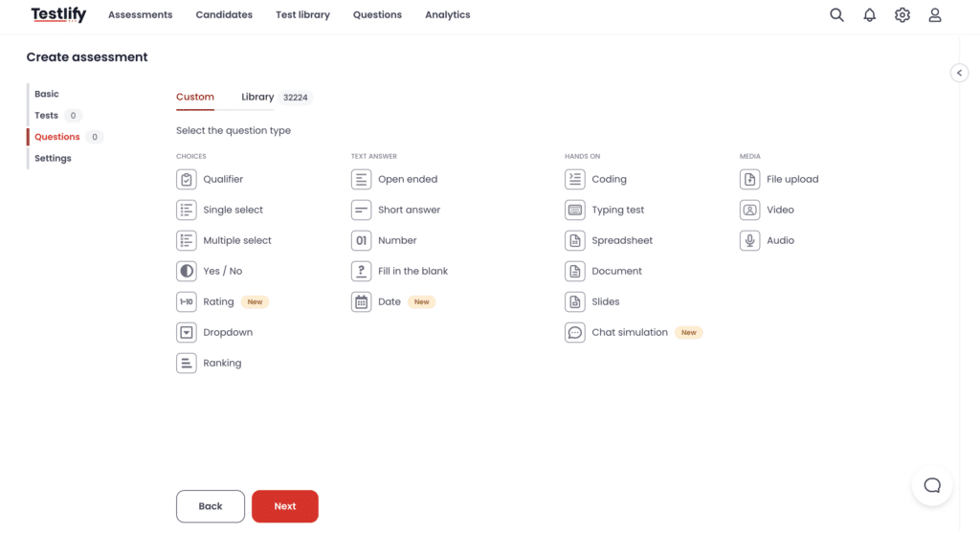Choose the Multiple select icon
Image resolution: width=980 pixels, height=533 pixels.
pyautogui.click(x=187, y=240)
